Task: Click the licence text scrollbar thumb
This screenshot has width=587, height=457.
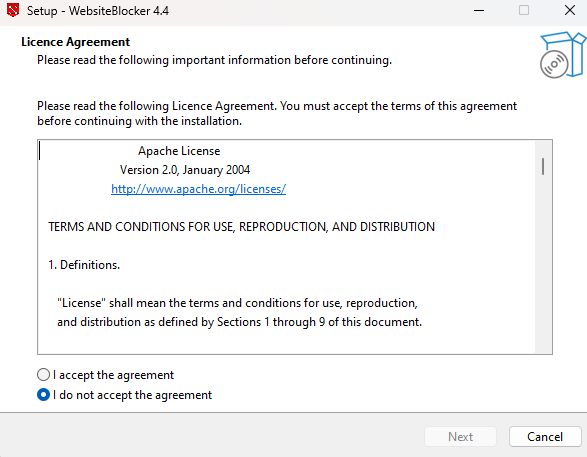Action: (x=543, y=167)
